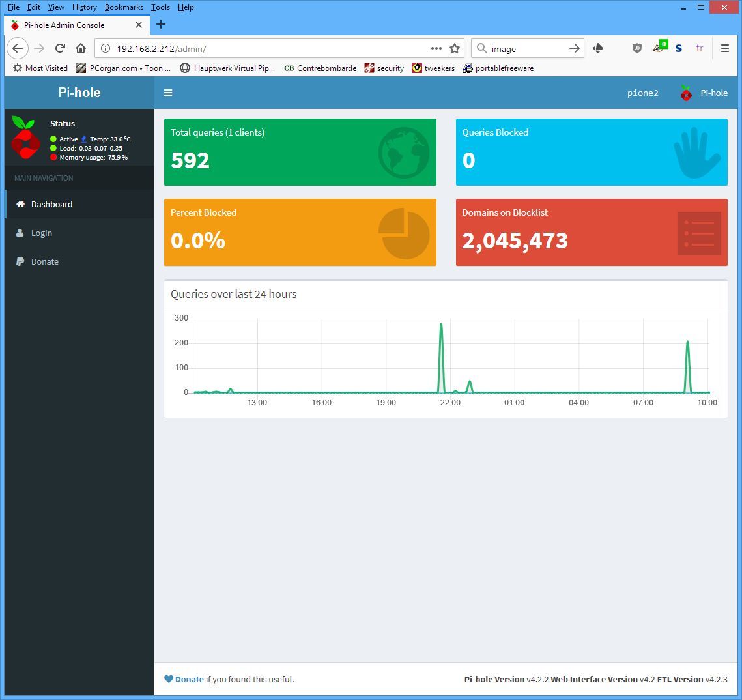Viewport: 742px width, 700px height.
Task: Click the globe icon on Total queries card
Action: coord(404,153)
